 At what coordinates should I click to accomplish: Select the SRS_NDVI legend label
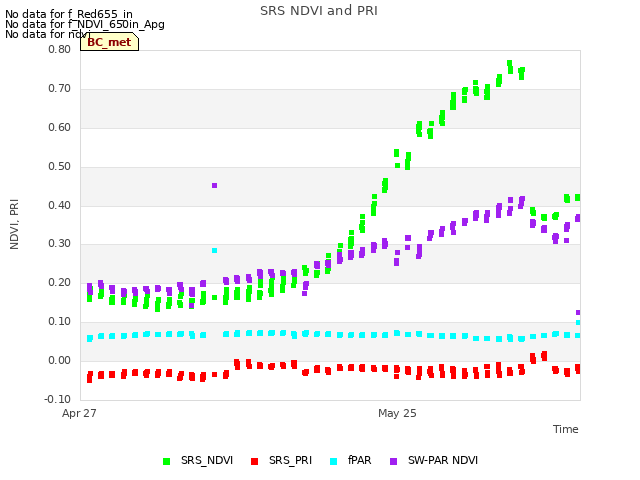coord(207,460)
